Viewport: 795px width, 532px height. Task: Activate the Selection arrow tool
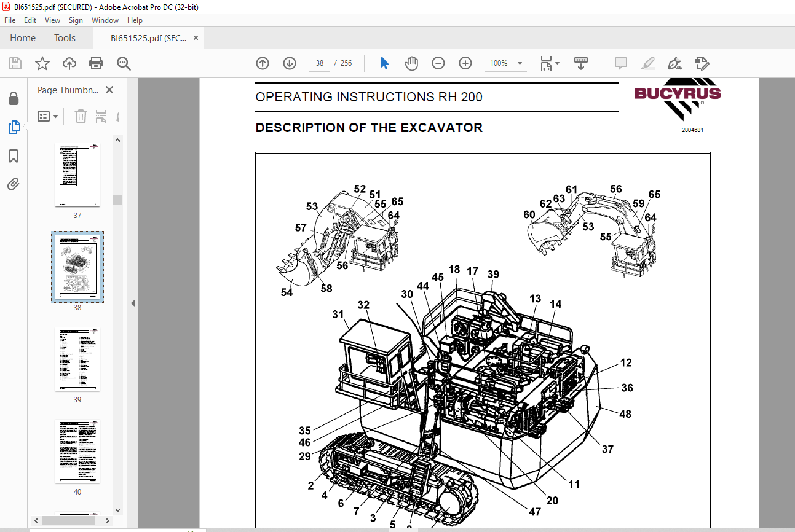click(x=384, y=63)
